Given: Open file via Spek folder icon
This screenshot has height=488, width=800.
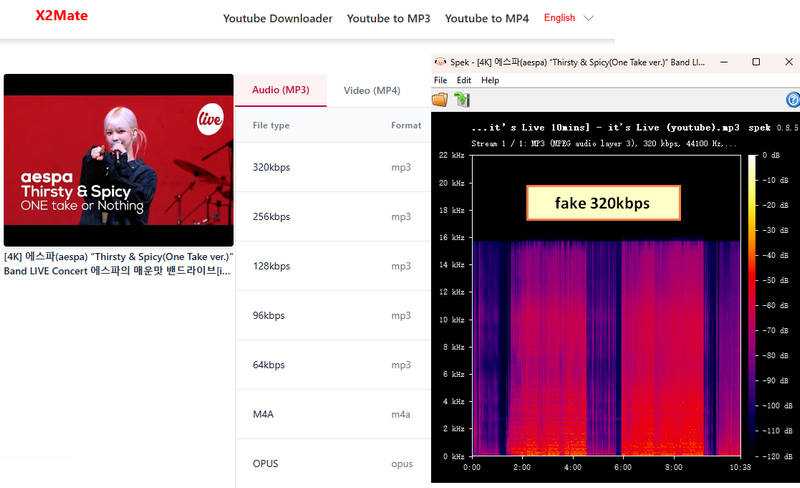Looking at the screenshot, I should [x=440, y=100].
